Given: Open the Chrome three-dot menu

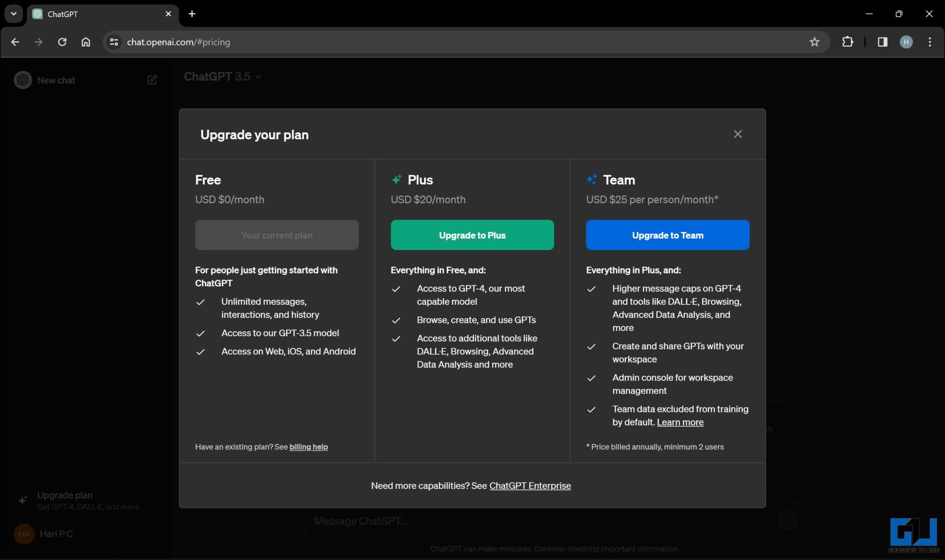Looking at the screenshot, I should [929, 42].
